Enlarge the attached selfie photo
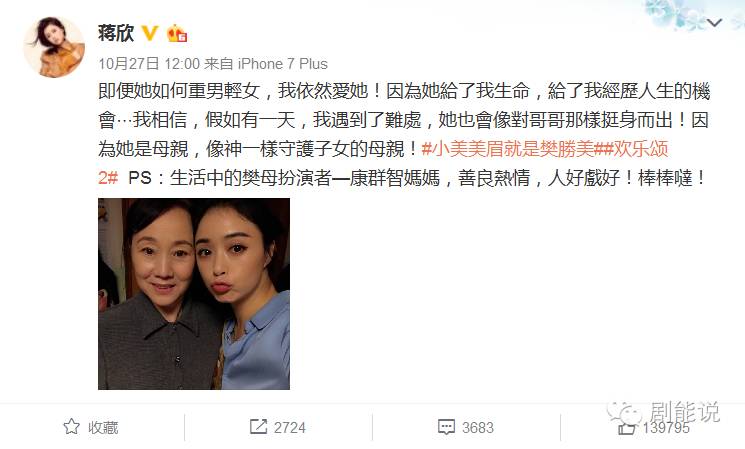The width and height of the screenshot is (745, 449). [194, 294]
